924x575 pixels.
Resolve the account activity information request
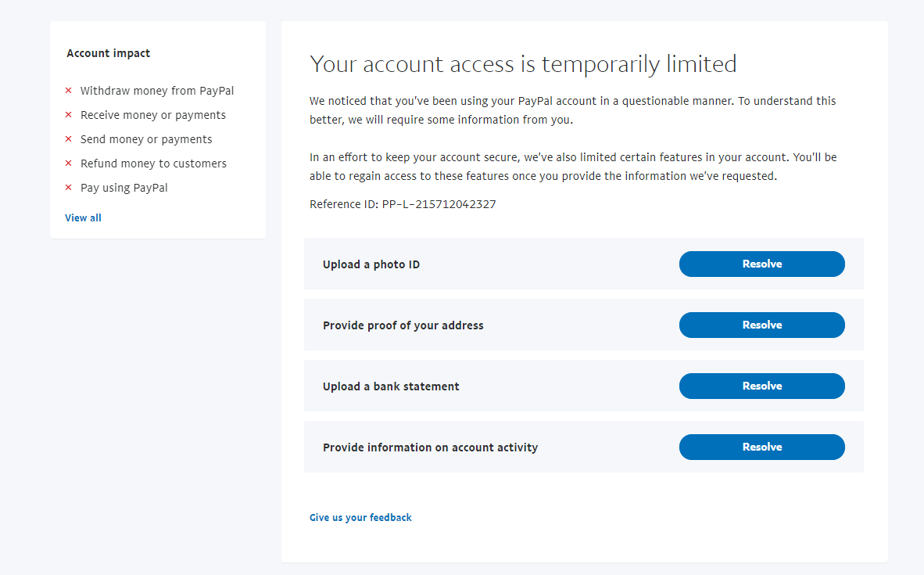point(761,447)
